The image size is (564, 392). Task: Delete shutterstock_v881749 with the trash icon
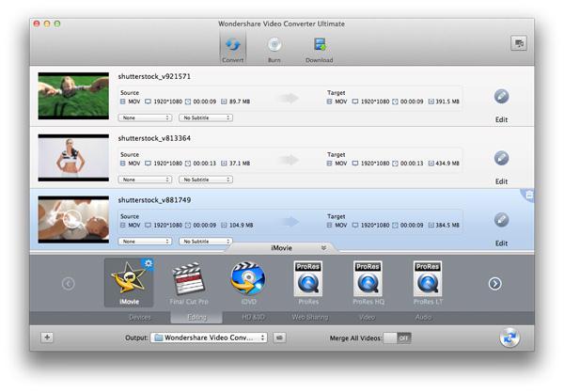(528, 195)
